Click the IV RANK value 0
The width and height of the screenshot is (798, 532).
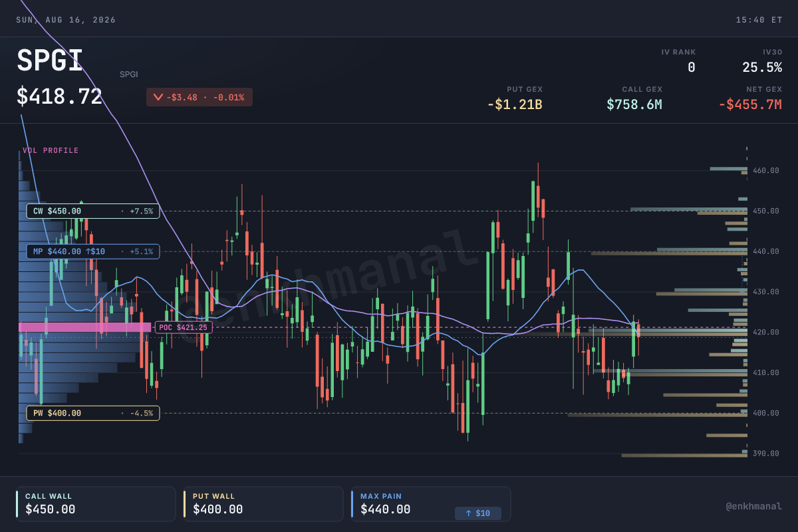point(692,67)
